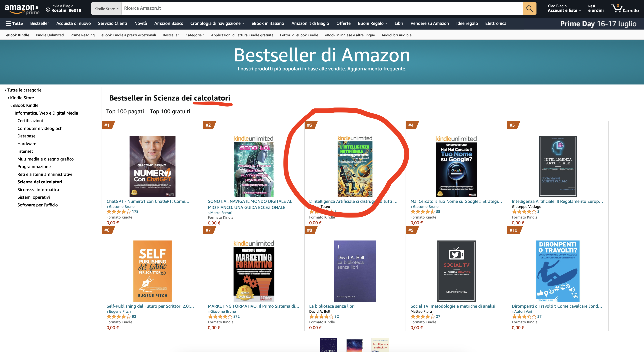
Task: Expand Cronologia di navigazione menu
Action: [x=217, y=23]
